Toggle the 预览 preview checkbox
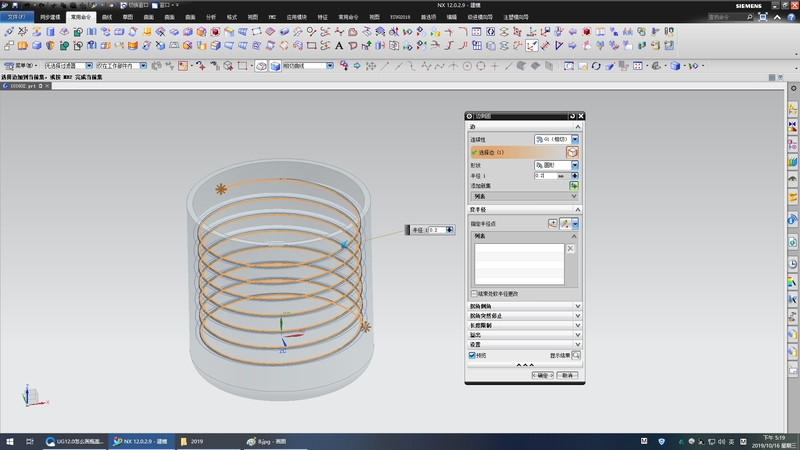Screen dimensions: 800x450 click(473, 355)
